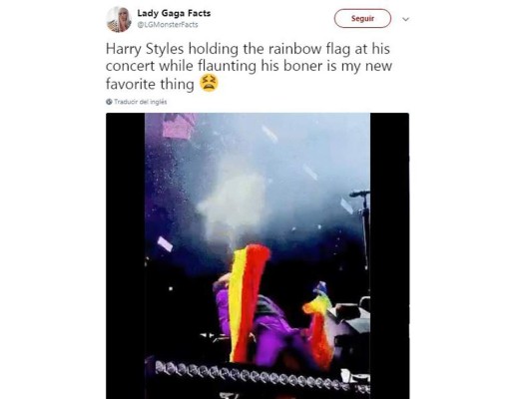Play the embedded concert video
The width and height of the screenshot is (532, 399).
click(x=258, y=256)
